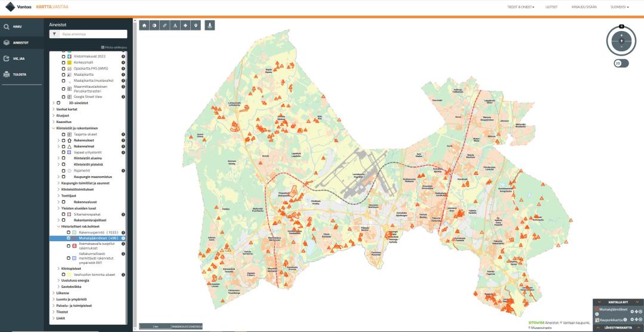Toggle the 2D/3D view switch
Image resolution: width=644 pixels, height=332 pixels.
coord(621,63)
